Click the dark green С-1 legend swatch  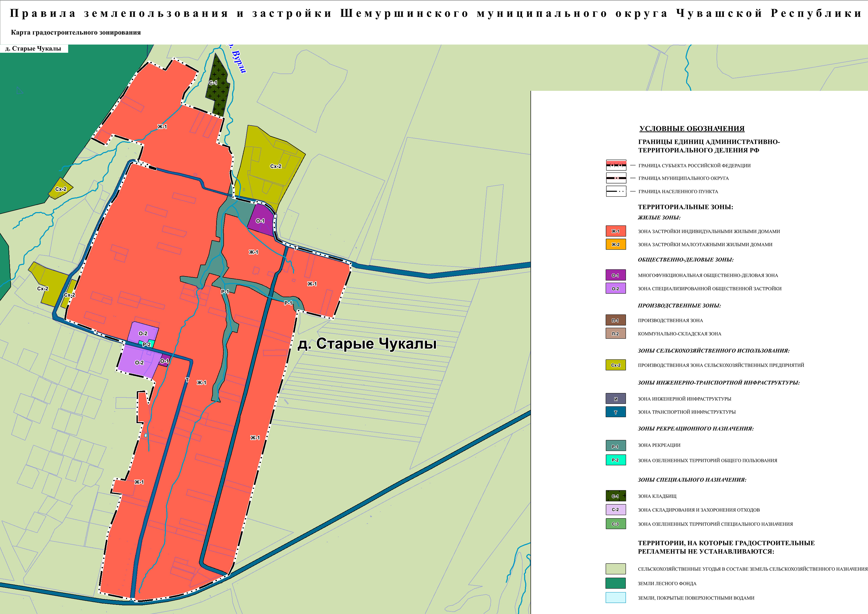coord(616,496)
